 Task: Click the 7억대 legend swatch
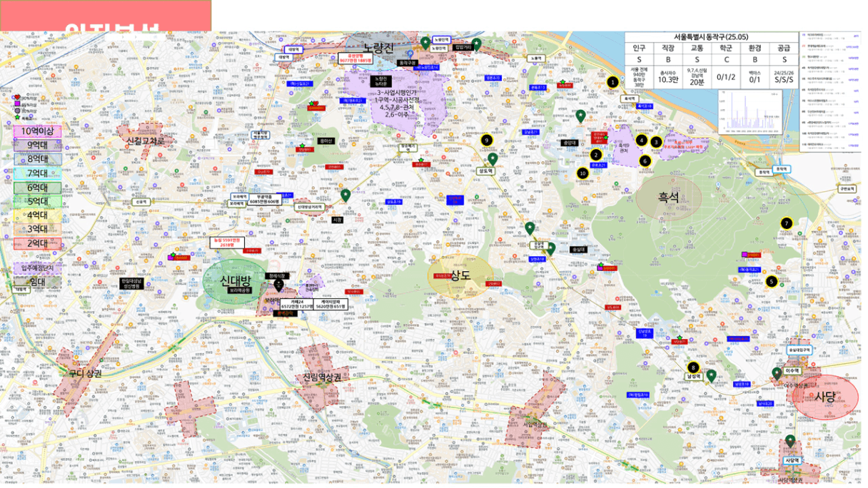point(37,173)
